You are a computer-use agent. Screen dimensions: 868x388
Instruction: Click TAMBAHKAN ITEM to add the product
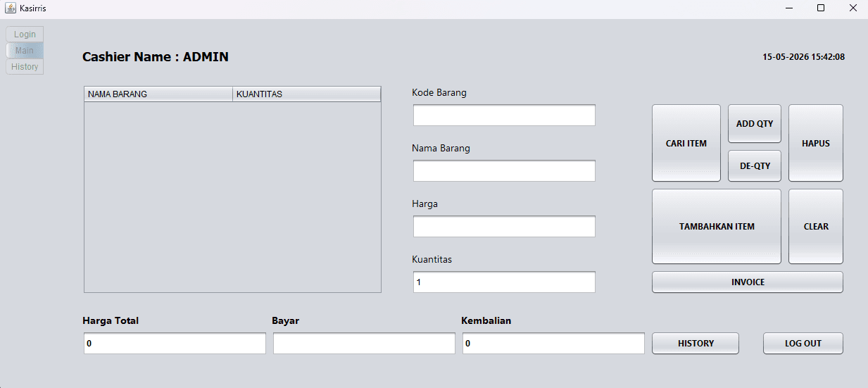coord(717,227)
